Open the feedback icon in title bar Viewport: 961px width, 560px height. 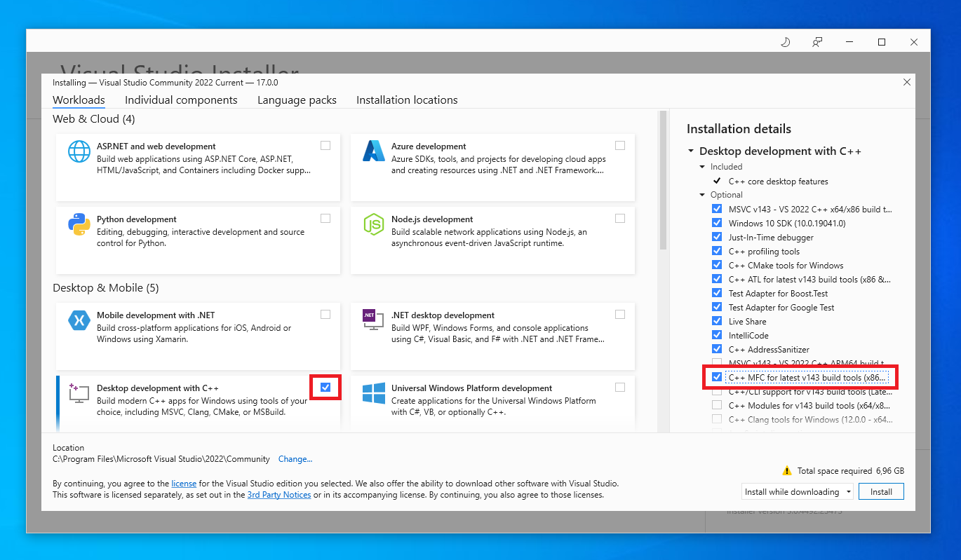pos(817,42)
